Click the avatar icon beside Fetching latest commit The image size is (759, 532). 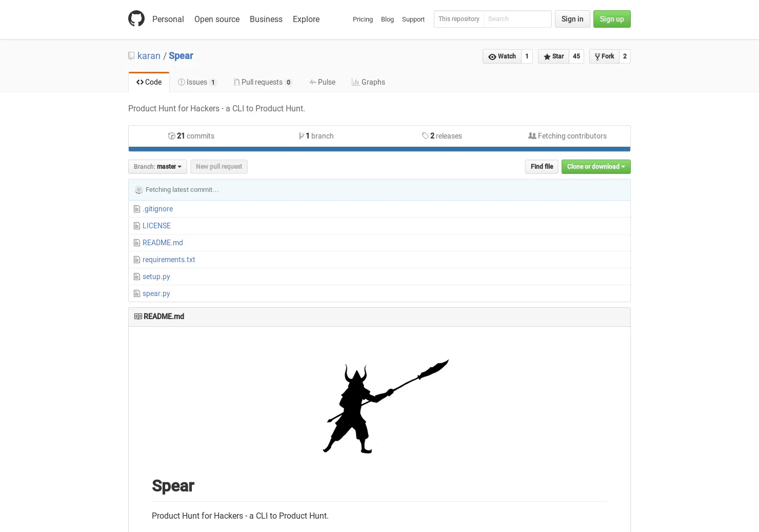click(139, 190)
